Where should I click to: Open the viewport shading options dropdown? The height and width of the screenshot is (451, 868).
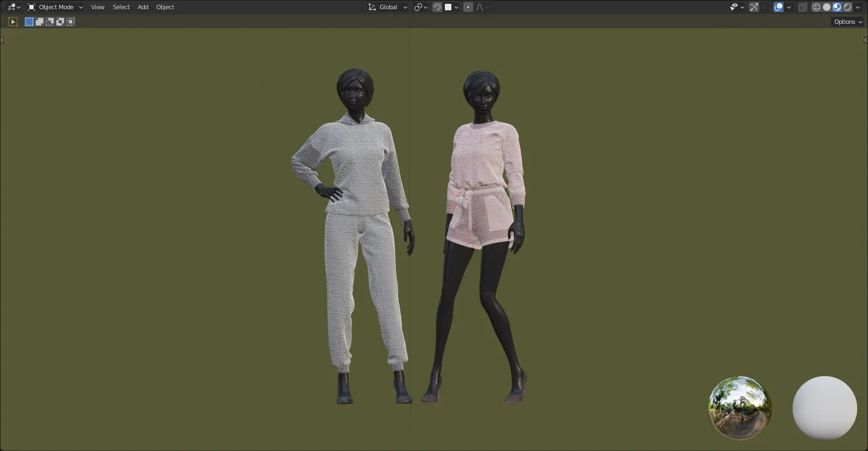[x=858, y=7]
